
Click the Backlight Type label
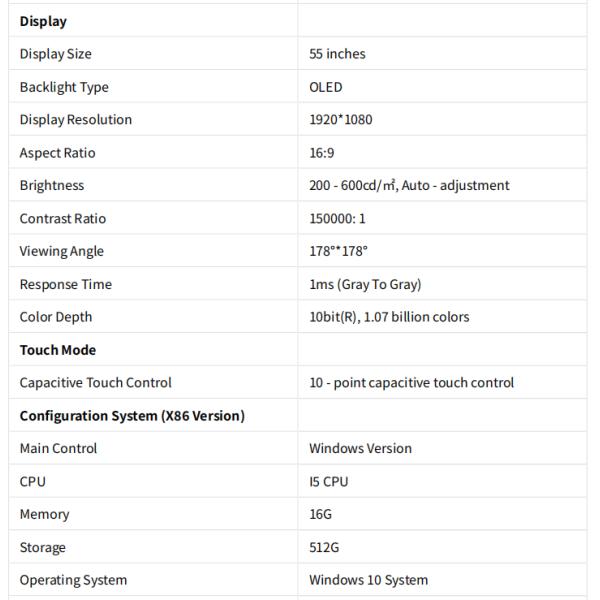[x=64, y=87]
